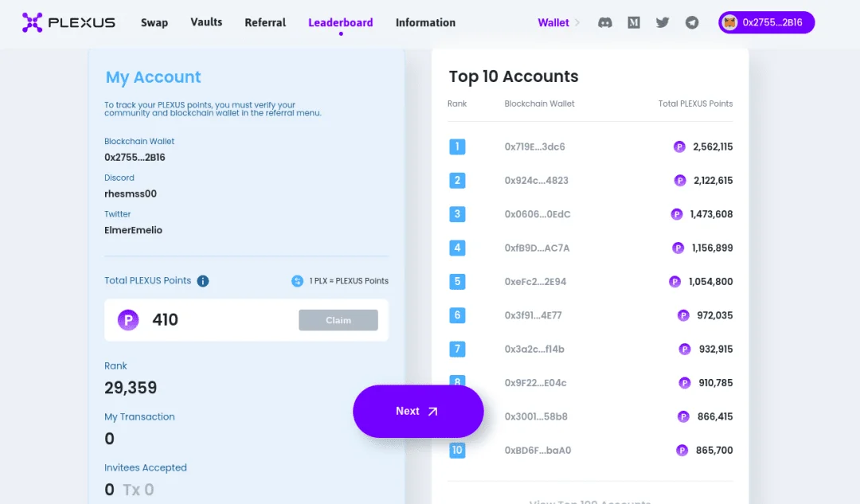Click P coin icon beside 932,915
860x504 pixels.
(x=685, y=349)
